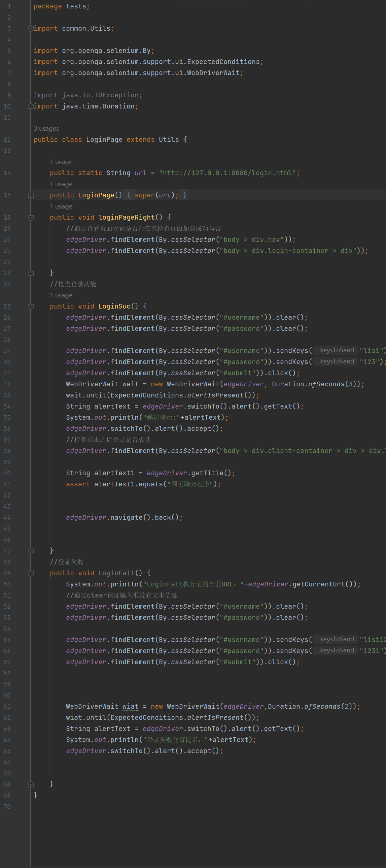This screenshot has height=868, width=386.
Task: Click the "弹窗提示:" string on line 35
Action: (x=162, y=417)
